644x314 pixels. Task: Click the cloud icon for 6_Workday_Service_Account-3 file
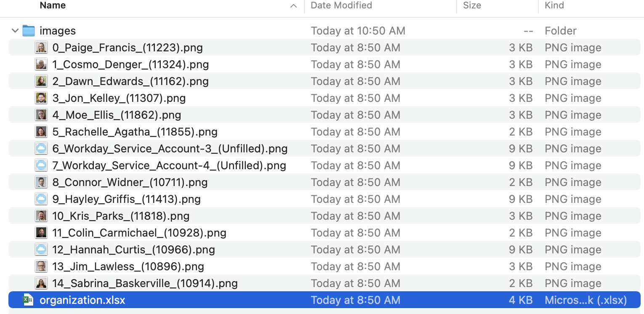point(41,149)
